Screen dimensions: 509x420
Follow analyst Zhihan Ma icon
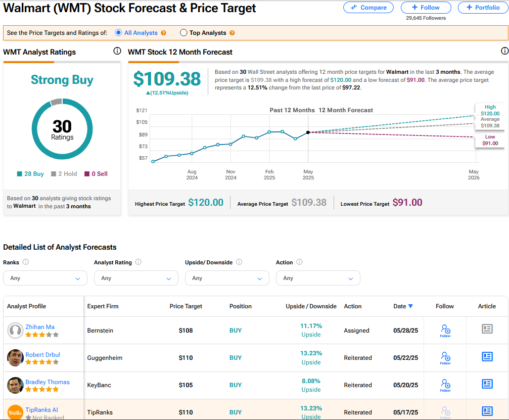(x=445, y=331)
